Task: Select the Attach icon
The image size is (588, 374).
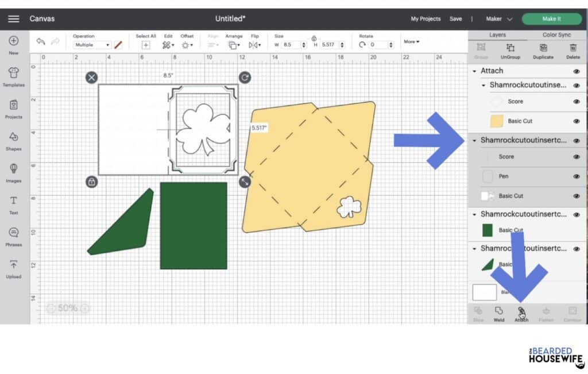Action: tap(521, 313)
